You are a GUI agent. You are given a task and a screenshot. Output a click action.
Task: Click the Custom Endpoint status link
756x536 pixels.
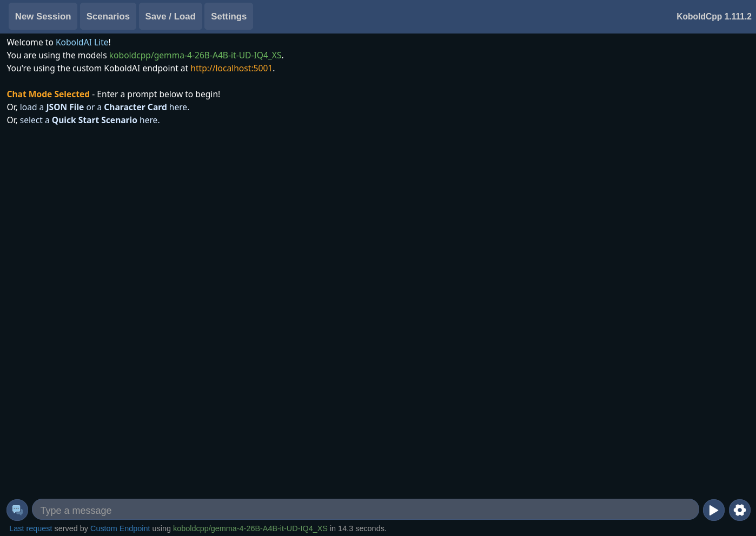pyautogui.click(x=120, y=528)
